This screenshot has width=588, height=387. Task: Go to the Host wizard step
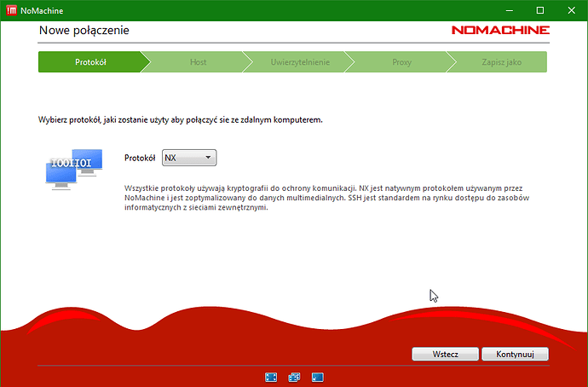[198, 62]
